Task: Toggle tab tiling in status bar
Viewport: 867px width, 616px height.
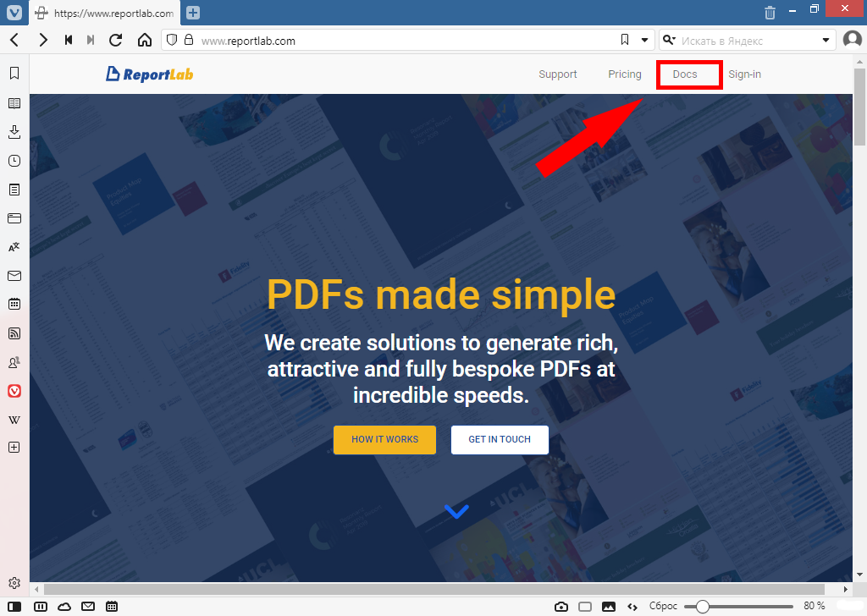Action: 585,607
